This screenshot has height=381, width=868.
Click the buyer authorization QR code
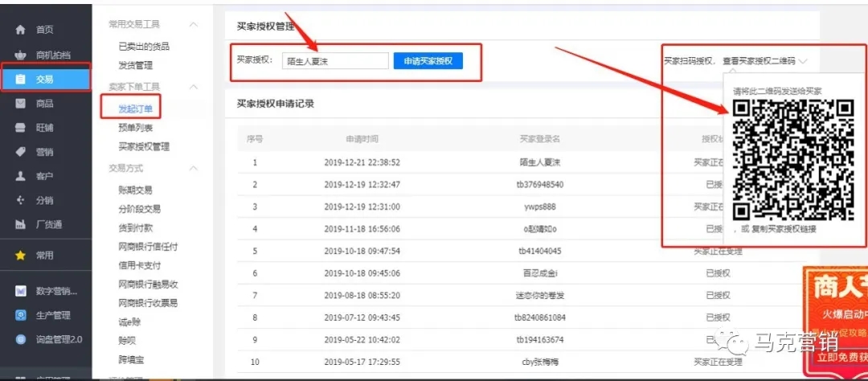click(x=792, y=159)
